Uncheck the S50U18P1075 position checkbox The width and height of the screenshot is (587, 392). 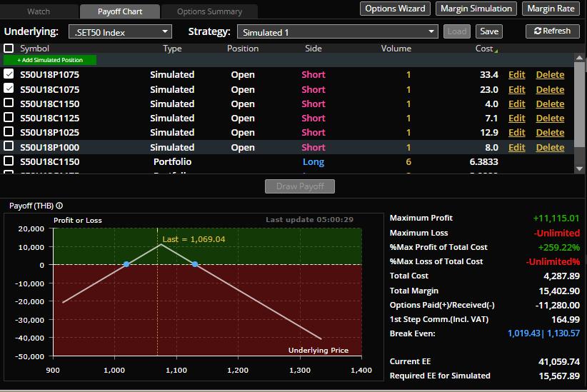pyautogui.click(x=9, y=74)
